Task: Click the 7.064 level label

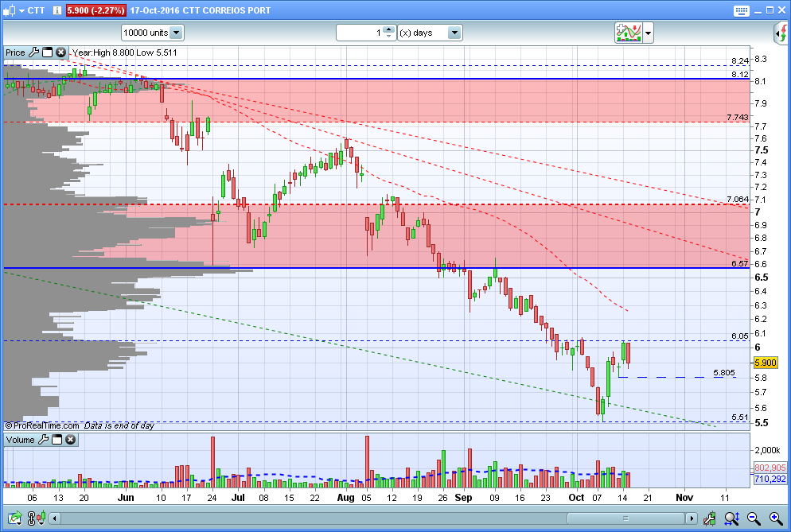Action: tap(738, 199)
